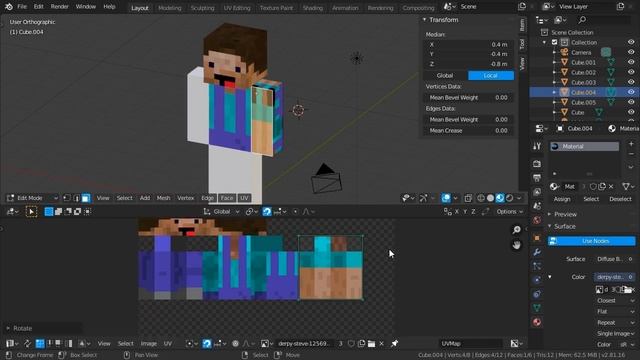Click the select box tool icon
The height and width of the screenshot is (360, 640).
point(31,211)
